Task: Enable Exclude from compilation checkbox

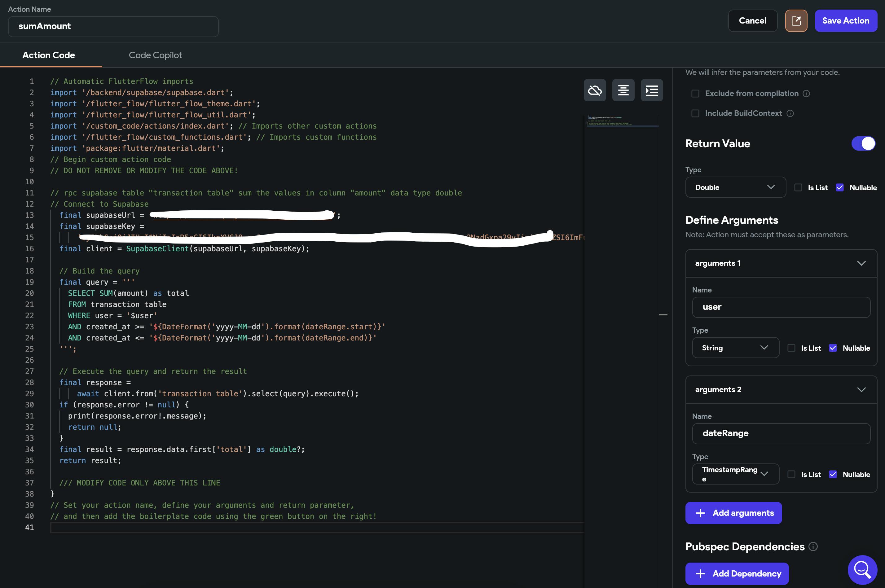Action: coord(695,94)
